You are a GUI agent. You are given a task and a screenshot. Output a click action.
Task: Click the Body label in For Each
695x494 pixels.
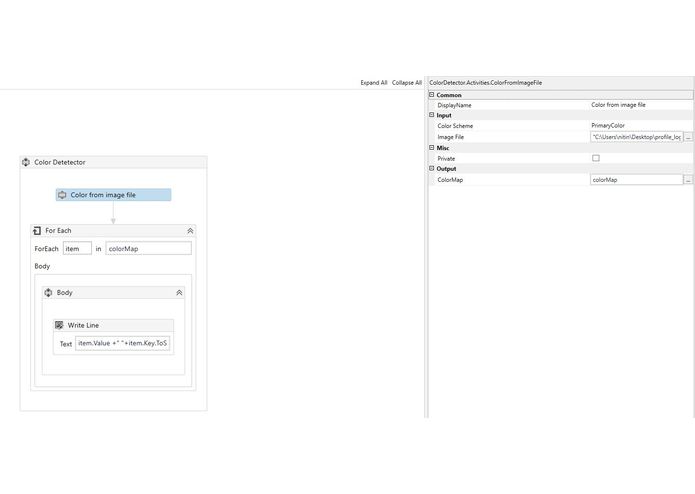(x=42, y=266)
